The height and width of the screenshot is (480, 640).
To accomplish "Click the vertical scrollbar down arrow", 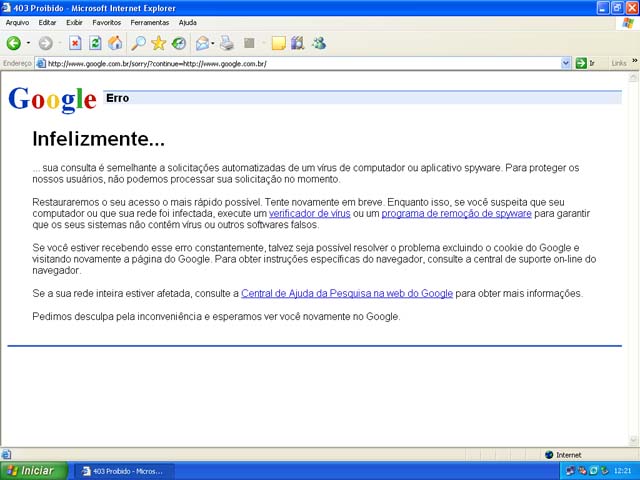I will point(633,440).
